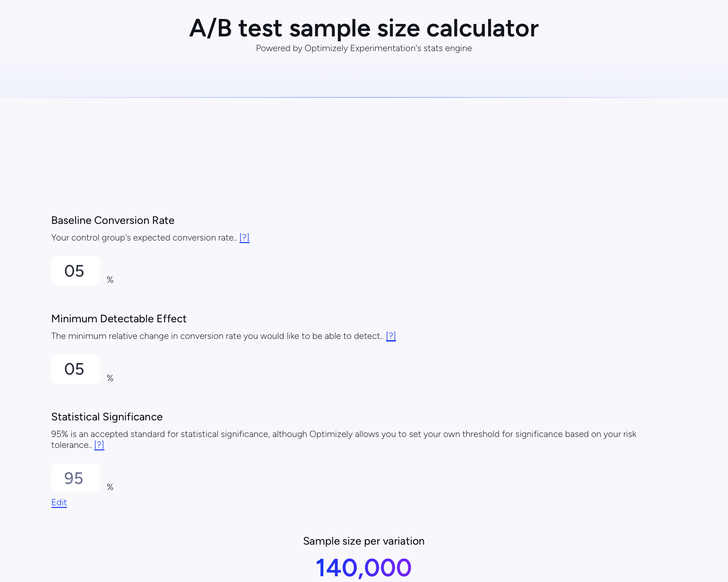Open the Statistical Significance [?] help link

99,445
